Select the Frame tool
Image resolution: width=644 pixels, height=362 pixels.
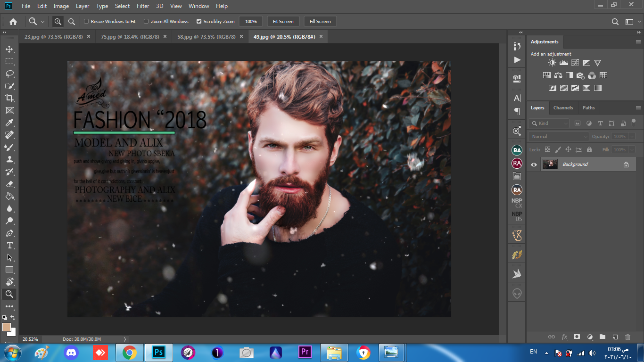coord(9,110)
